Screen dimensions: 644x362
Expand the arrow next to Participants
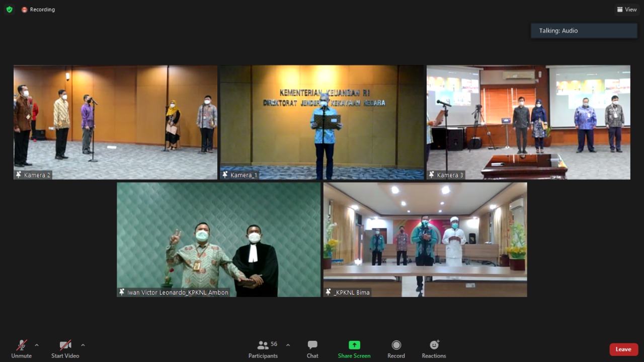pos(288,345)
